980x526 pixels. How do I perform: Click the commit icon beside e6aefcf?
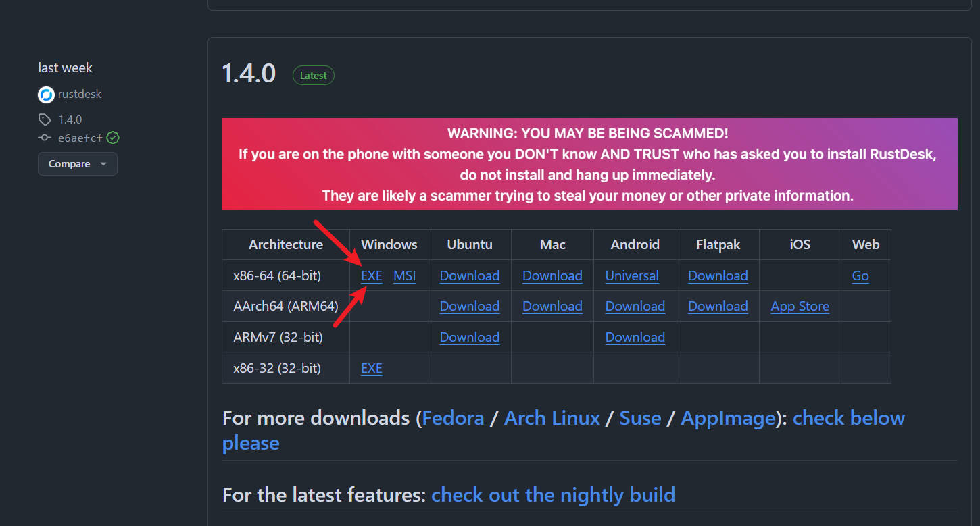click(x=45, y=138)
